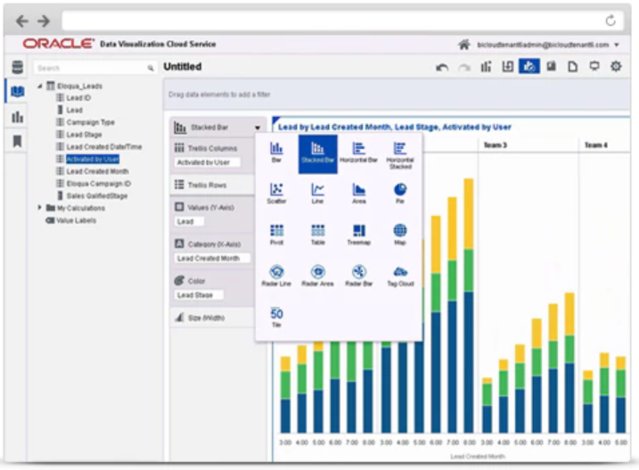
Task: Click the Redo arrow in toolbar
Action: click(x=464, y=67)
